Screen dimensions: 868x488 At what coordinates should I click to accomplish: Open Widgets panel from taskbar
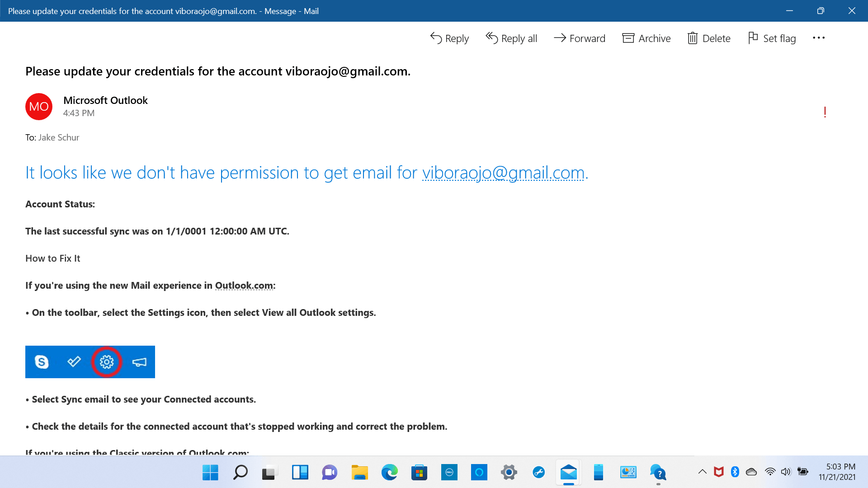point(300,473)
